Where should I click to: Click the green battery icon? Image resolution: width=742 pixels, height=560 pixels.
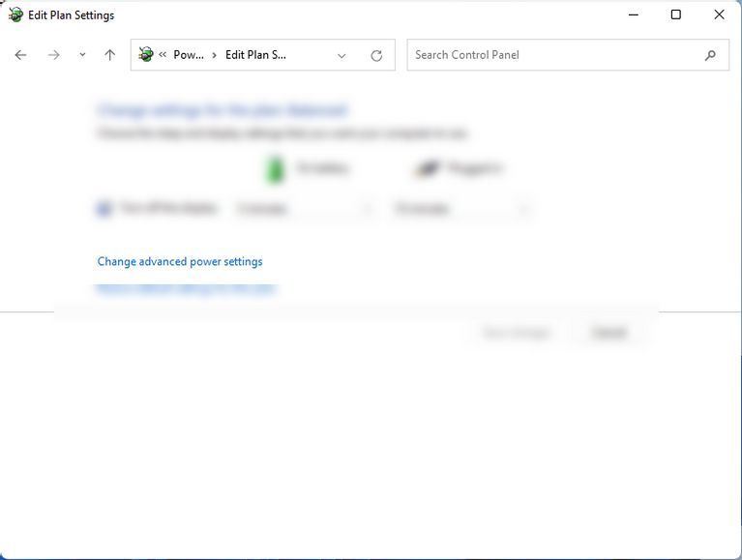277,169
